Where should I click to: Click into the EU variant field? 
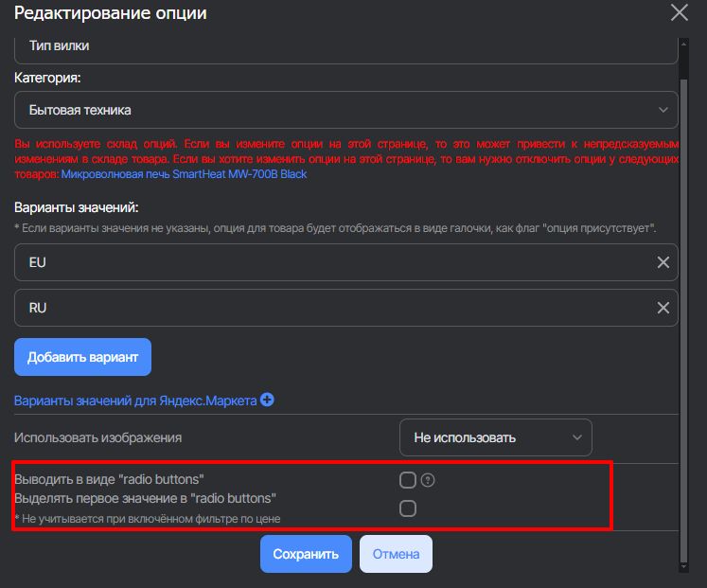[x=331, y=262]
